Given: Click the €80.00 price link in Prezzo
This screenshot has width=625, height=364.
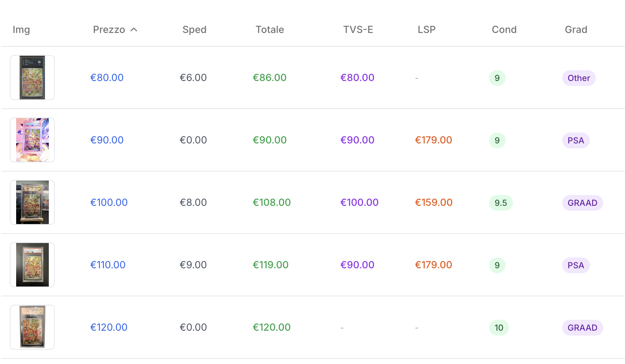Looking at the screenshot, I should (107, 77).
